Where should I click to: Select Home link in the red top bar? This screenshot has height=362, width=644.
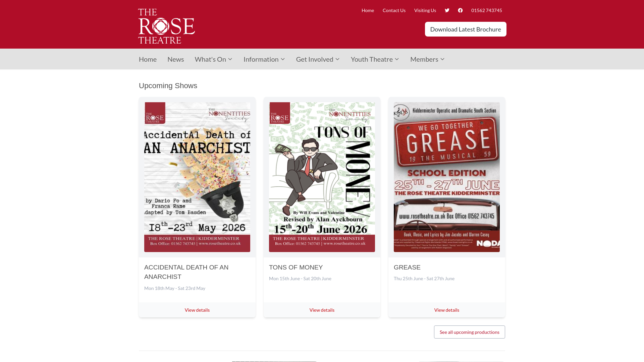[x=368, y=10]
